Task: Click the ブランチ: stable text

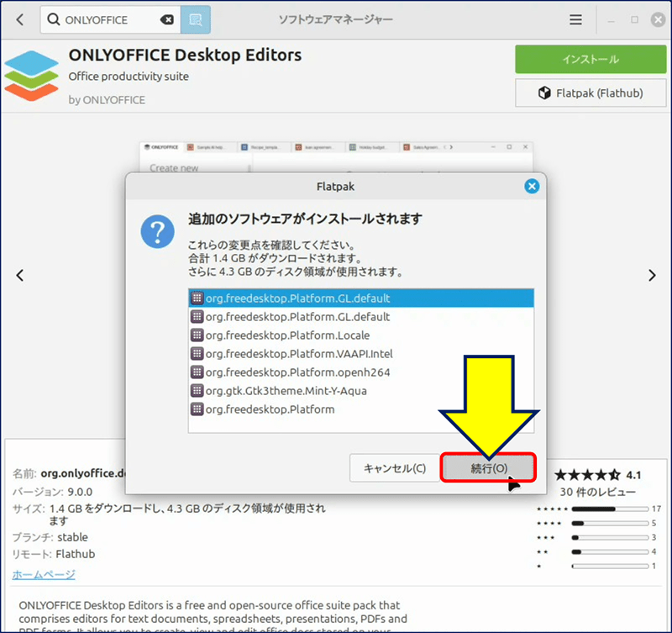Action: coord(50,537)
